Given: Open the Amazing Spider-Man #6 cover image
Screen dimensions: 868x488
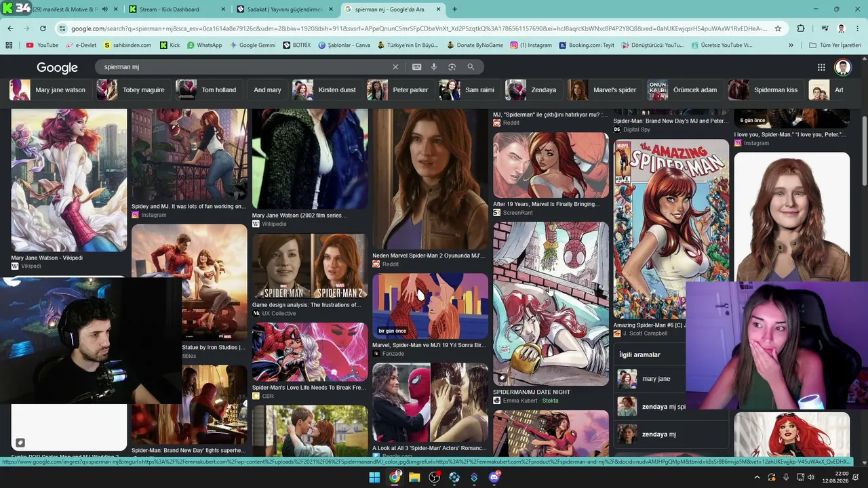Looking at the screenshot, I should click(671, 229).
